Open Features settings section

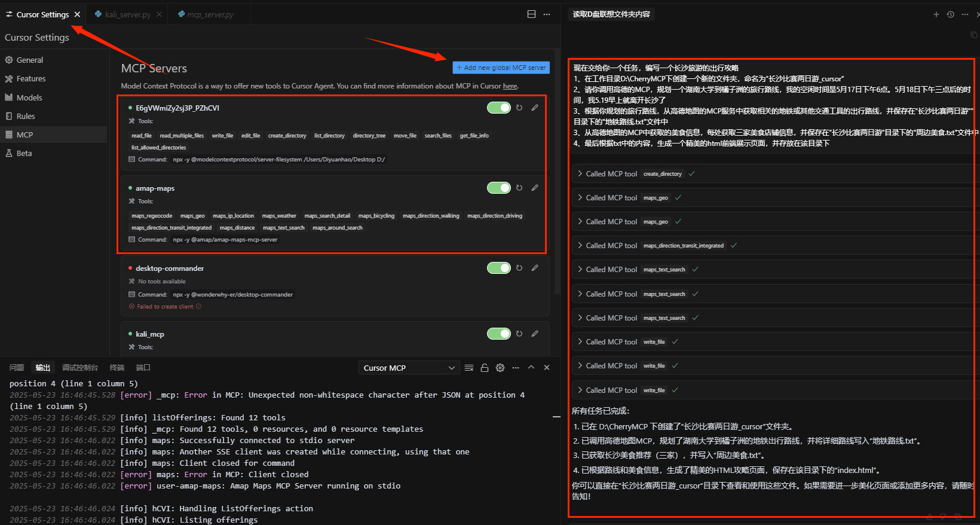pos(54,78)
